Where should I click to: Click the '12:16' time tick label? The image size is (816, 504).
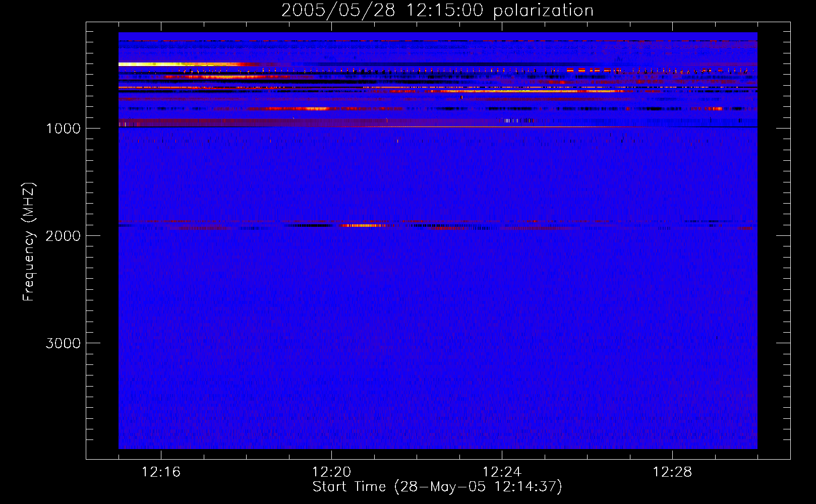tap(161, 472)
